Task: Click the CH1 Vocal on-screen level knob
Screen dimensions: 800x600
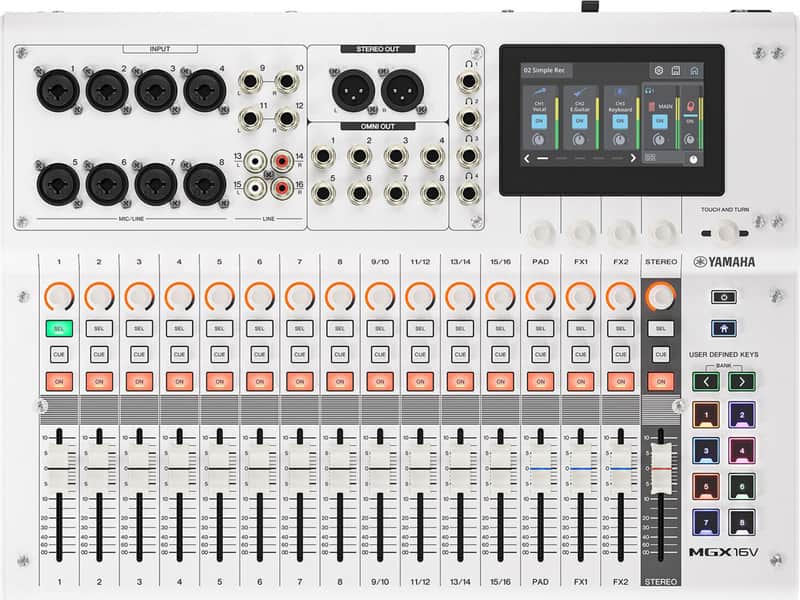Action: pos(538,140)
